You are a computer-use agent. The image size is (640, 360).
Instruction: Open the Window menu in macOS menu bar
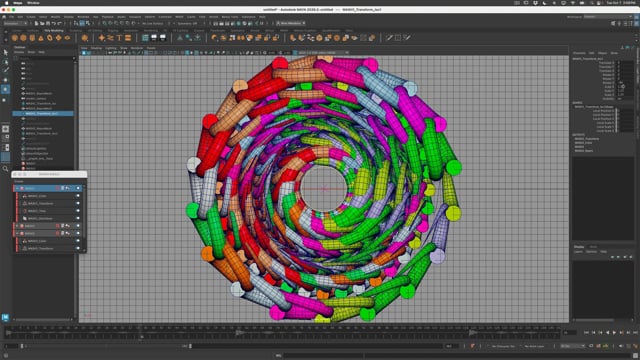tap(33, 3)
